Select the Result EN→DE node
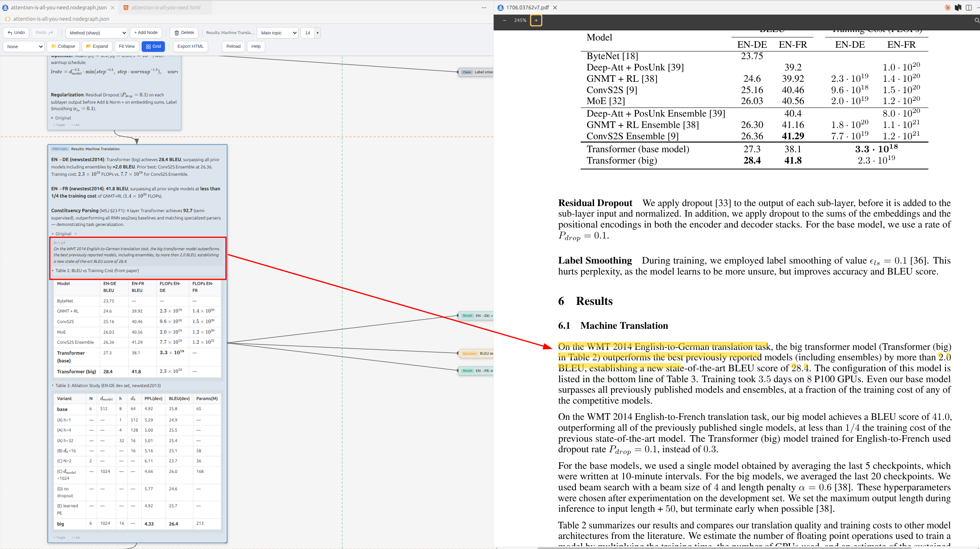The height and width of the screenshot is (549, 980). [x=476, y=316]
